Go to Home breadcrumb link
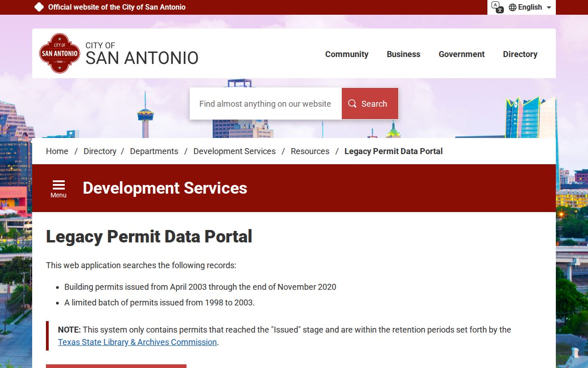The width and height of the screenshot is (588, 368). click(57, 151)
